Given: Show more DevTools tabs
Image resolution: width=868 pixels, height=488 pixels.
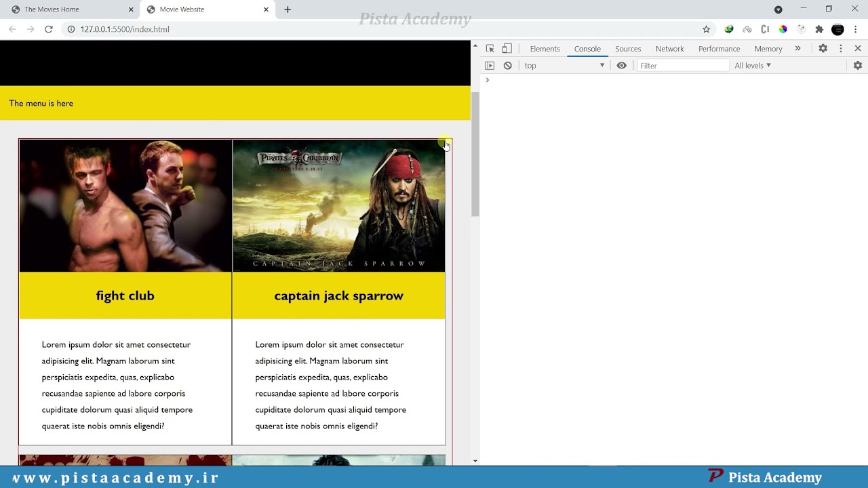Looking at the screenshot, I should pos(798,49).
